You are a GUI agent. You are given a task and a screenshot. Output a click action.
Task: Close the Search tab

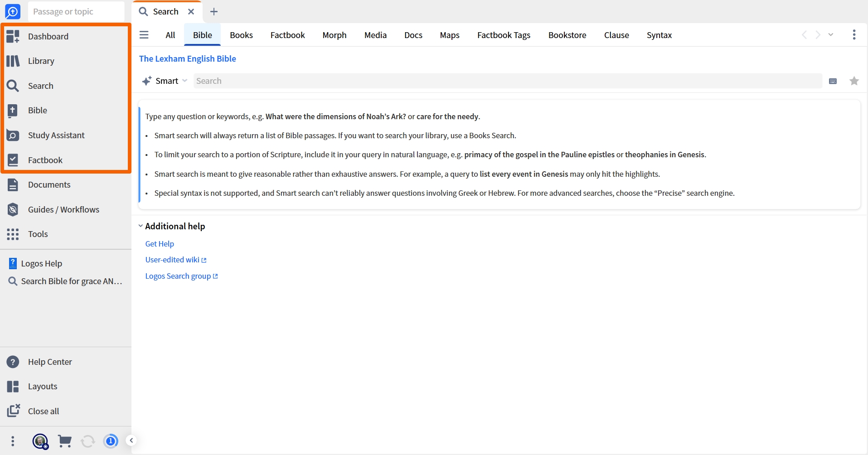(x=191, y=12)
